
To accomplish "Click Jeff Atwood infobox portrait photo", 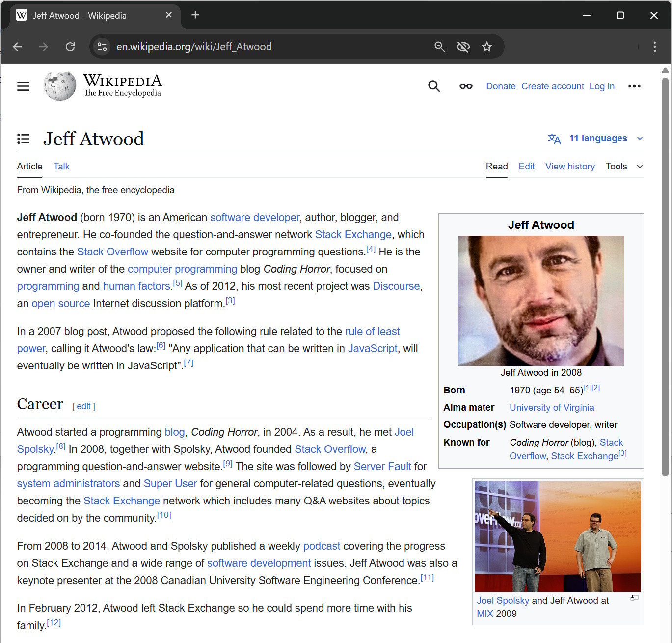I will 540,301.
